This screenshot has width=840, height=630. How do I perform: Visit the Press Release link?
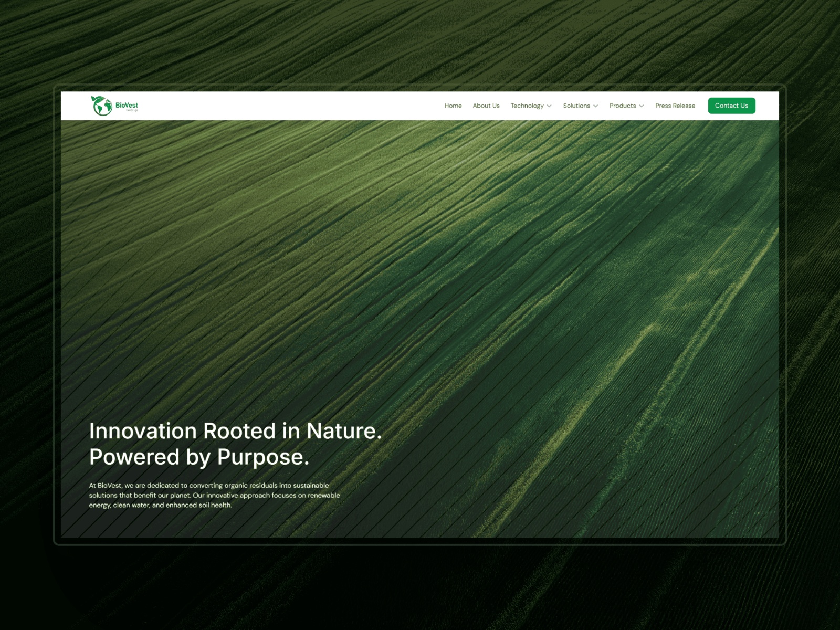675,106
